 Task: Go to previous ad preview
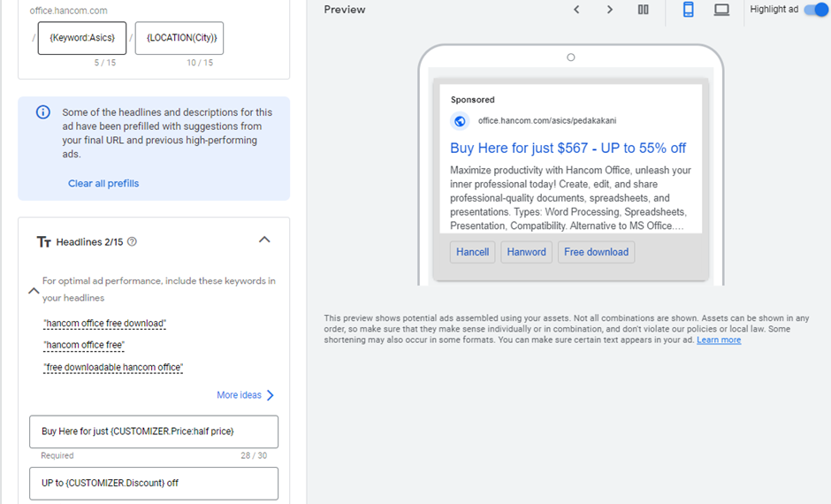576,10
